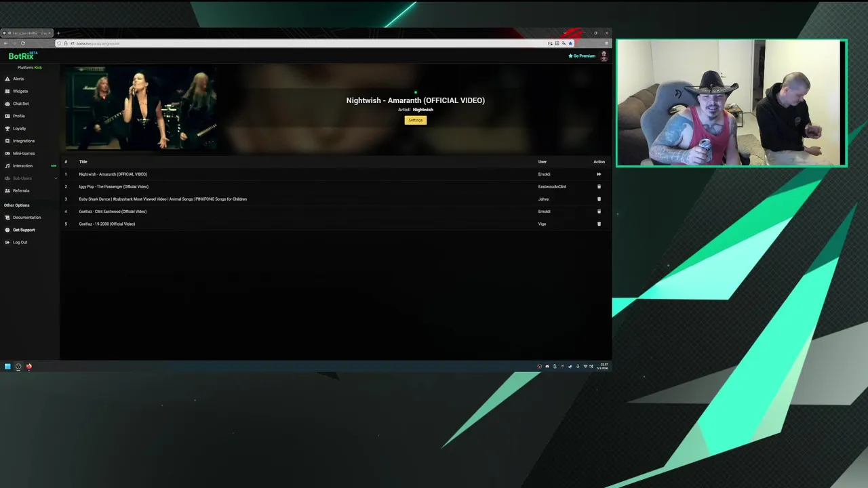Click user 'EastwoodInClint' in the queue

point(552,186)
